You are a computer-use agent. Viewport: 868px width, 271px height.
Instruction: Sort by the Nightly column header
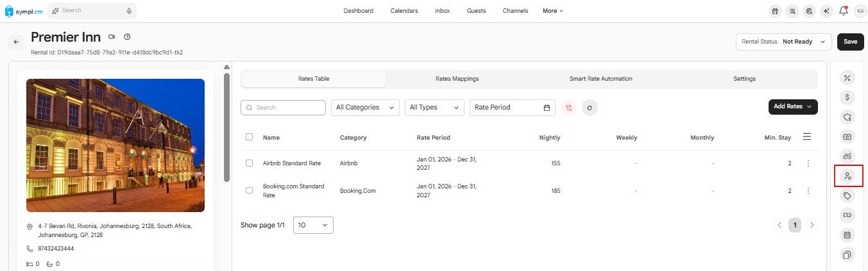pos(550,138)
